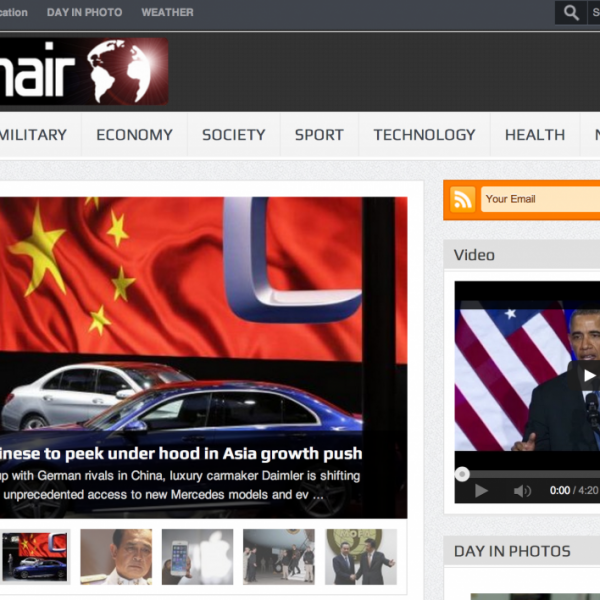Mute the video with the speaker icon
The image size is (600, 600).
[x=522, y=490]
